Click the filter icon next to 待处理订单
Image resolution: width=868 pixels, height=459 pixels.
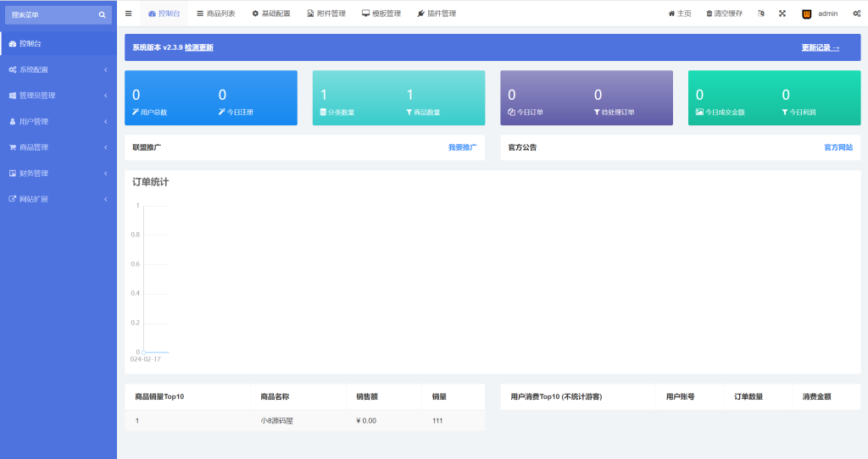click(x=597, y=113)
